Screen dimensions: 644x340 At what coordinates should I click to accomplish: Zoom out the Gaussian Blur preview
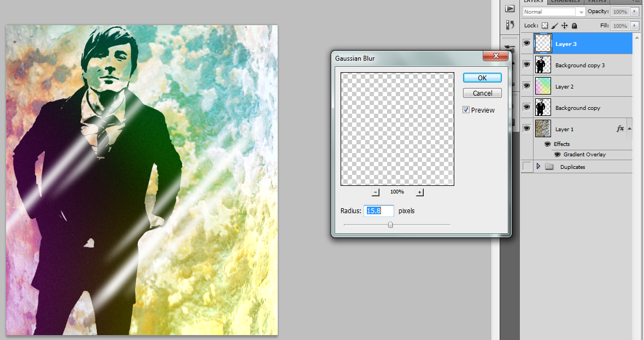[x=376, y=192]
